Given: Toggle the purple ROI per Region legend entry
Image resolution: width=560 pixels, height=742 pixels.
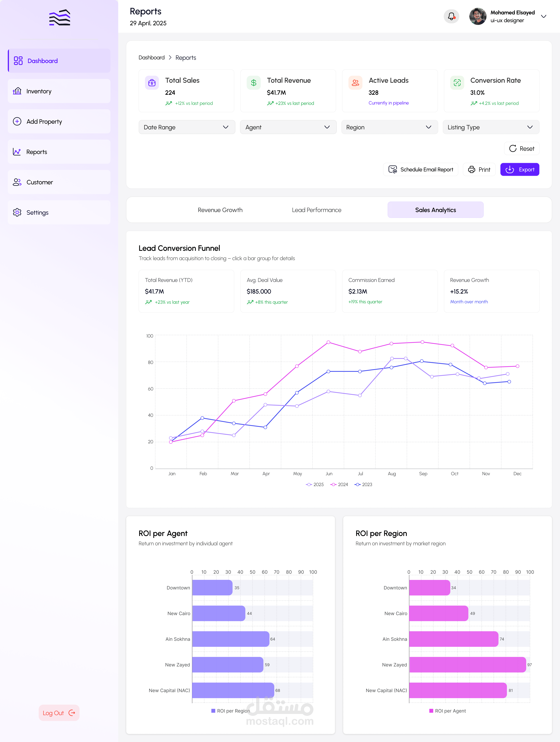Looking at the screenshot, I should tap(231, 711).
